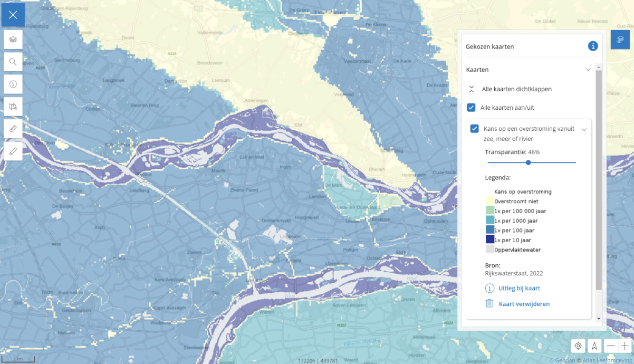This screenshot has height=364, width=634.
Task: Click blue info icon beside Gekozen kaarten
Action: (x=593, y=46)
